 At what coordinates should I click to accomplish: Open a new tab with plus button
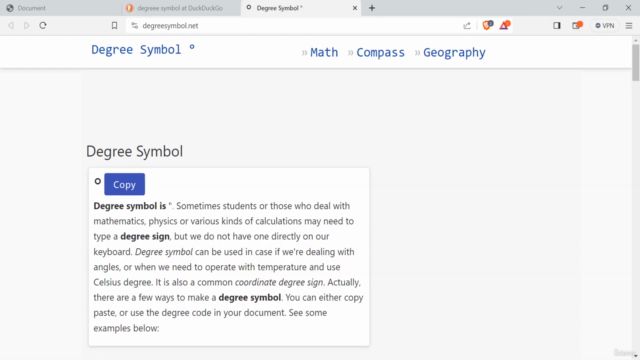(x=372, y=8)
